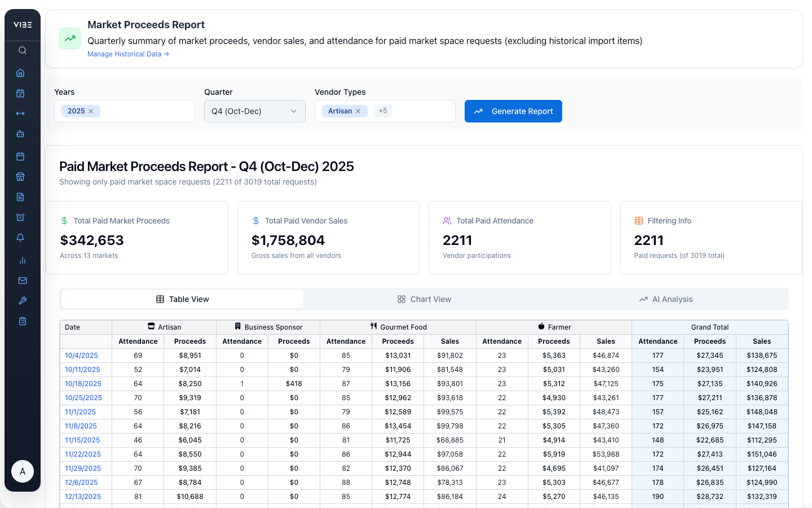Open the Quarter dropdown showing Q4 (Oct-Dec)

point(254,111)
